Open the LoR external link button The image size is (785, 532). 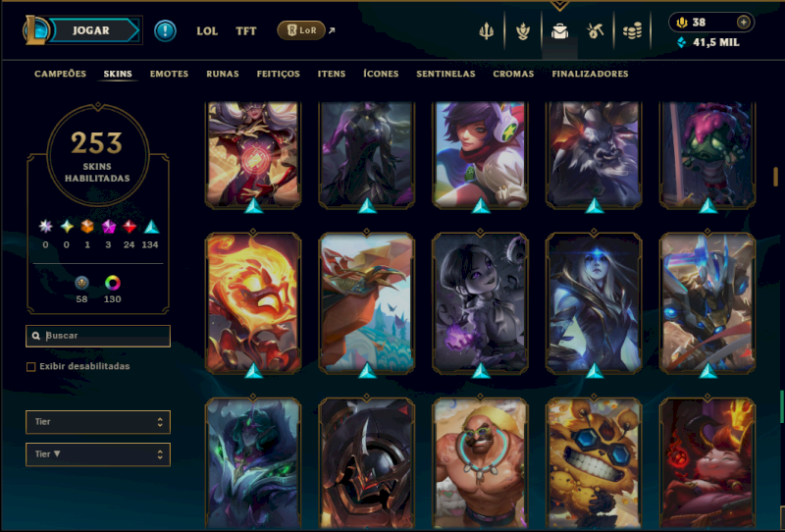coord(301,30)
